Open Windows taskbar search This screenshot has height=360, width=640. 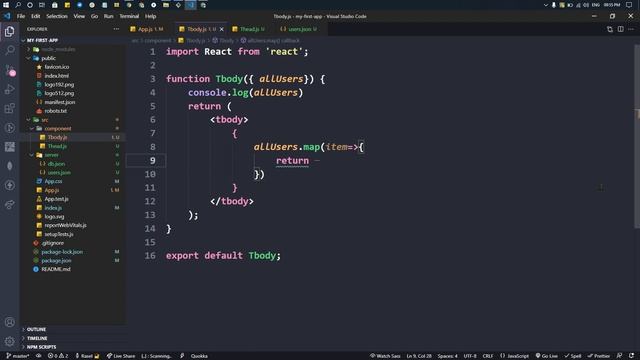point(18,5)
